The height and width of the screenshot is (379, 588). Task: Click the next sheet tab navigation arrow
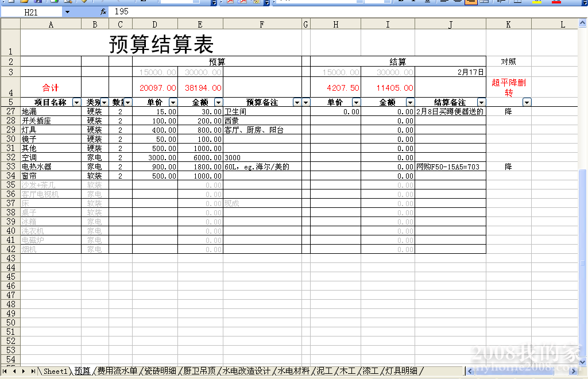[24, 372]
